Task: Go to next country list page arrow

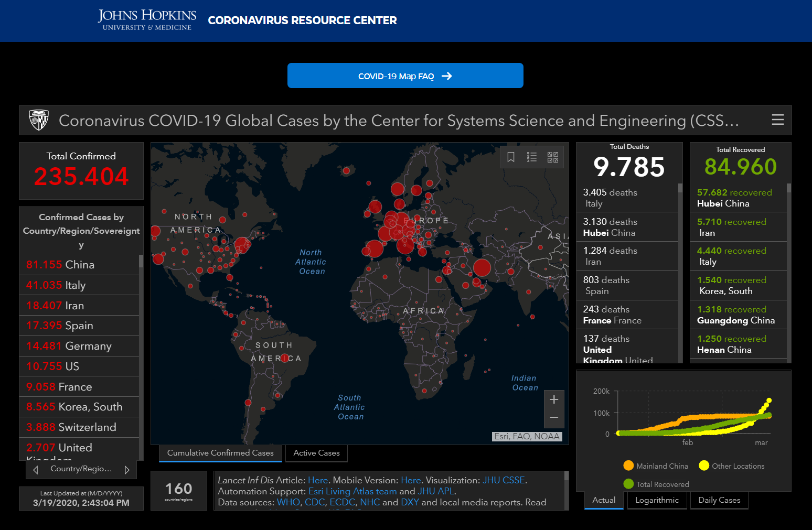Action: point(127,470)
